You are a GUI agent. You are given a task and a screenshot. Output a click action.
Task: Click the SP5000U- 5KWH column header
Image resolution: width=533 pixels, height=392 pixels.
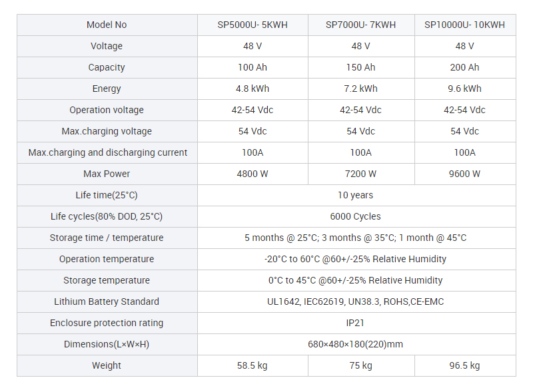pyautogui.click(x=253, y=25)
